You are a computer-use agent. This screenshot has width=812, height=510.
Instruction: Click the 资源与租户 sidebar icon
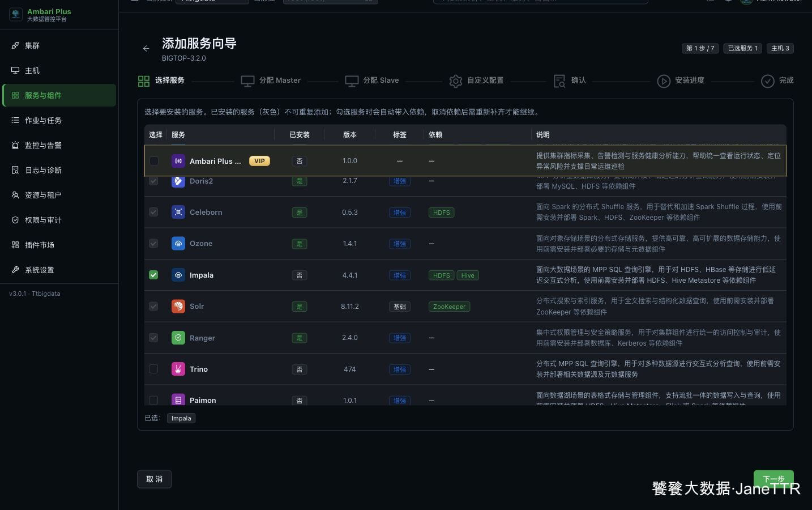tap(15, 195)
